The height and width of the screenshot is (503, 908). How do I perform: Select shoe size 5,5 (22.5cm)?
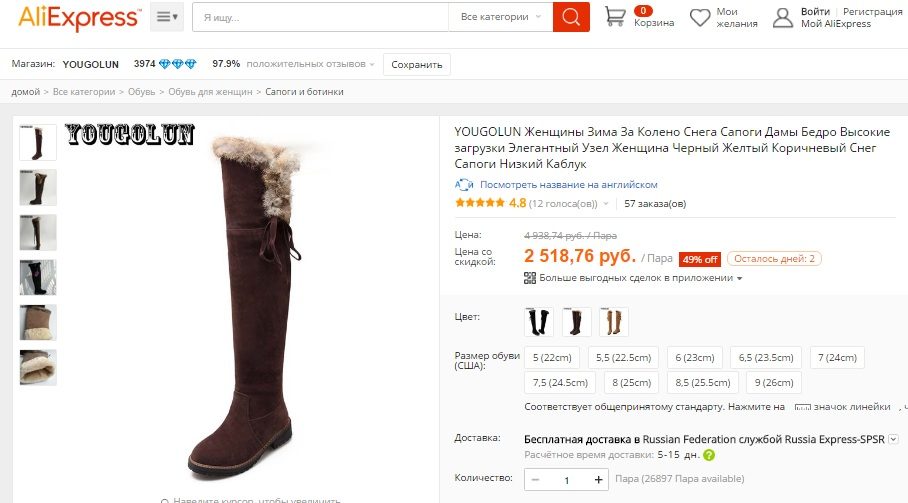pos(624,358)
